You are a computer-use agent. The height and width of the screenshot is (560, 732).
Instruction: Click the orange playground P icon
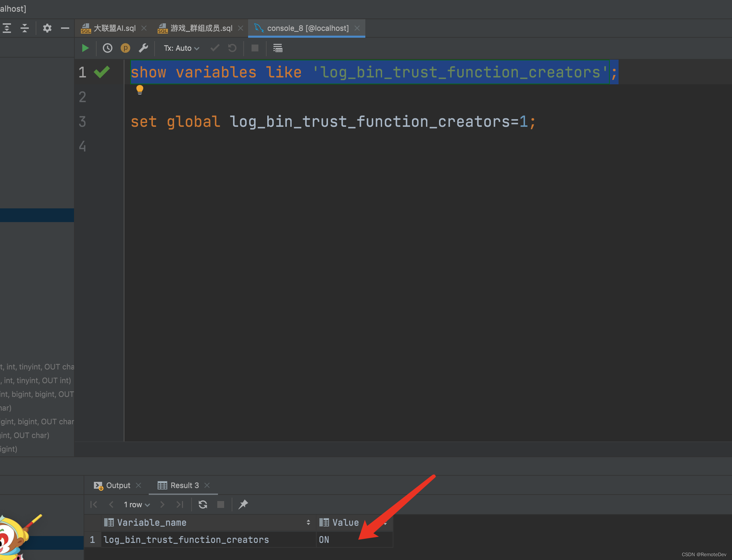(x=125, y=48)
